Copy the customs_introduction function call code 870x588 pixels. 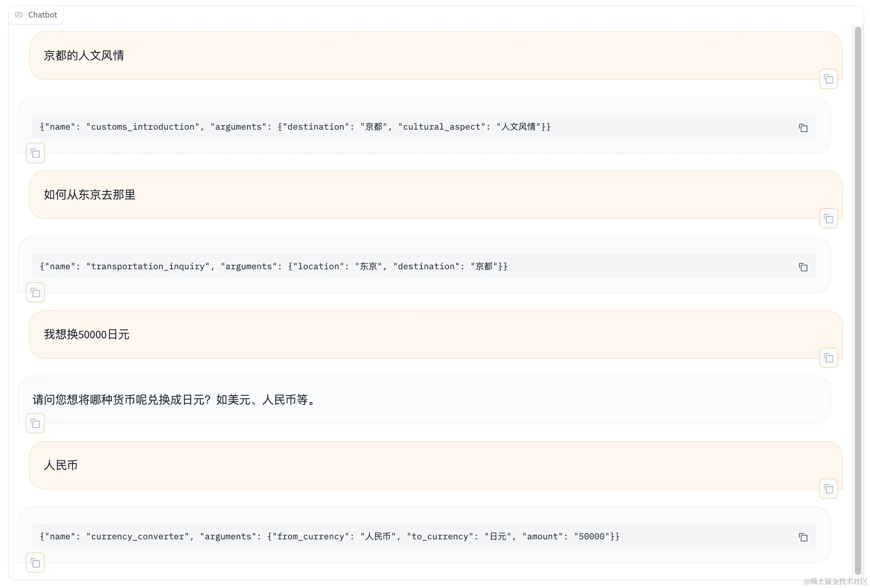[803, 128]
